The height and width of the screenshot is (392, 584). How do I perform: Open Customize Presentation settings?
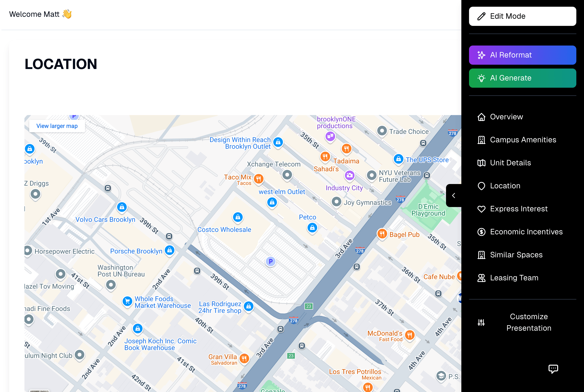click(522, 322)
